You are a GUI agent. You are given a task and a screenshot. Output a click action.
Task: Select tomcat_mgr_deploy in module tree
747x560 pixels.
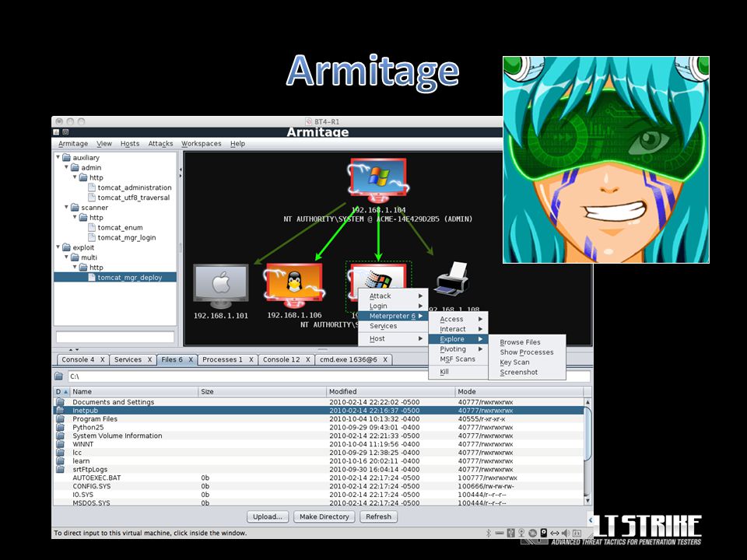pyautogui.click(x=130, y=278)
